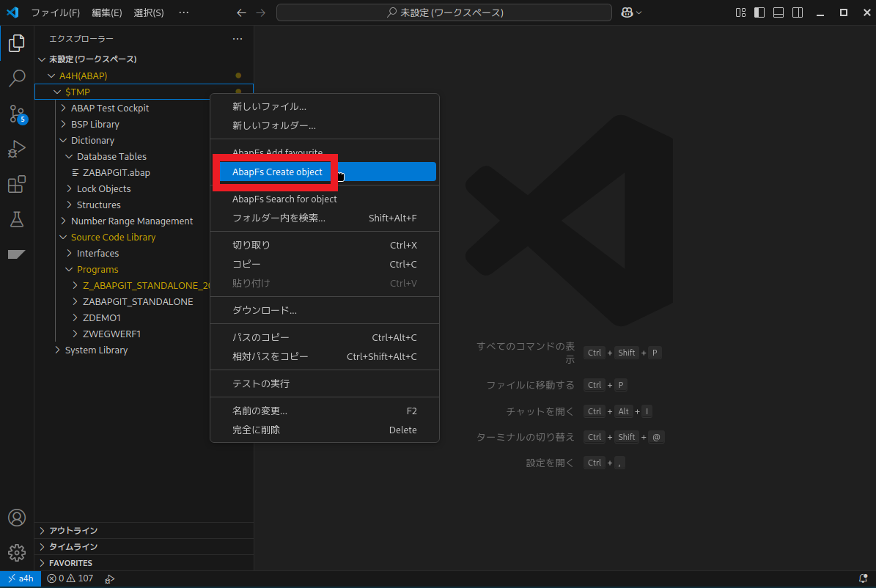
Task: Click the Accounts icon in the activity bar
Action: 17,518
